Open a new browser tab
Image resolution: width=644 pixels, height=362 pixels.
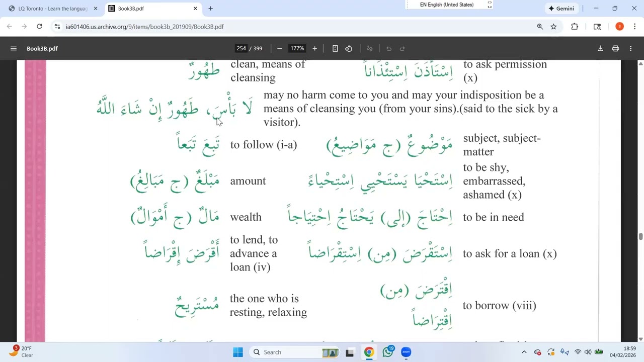point(210,9)
